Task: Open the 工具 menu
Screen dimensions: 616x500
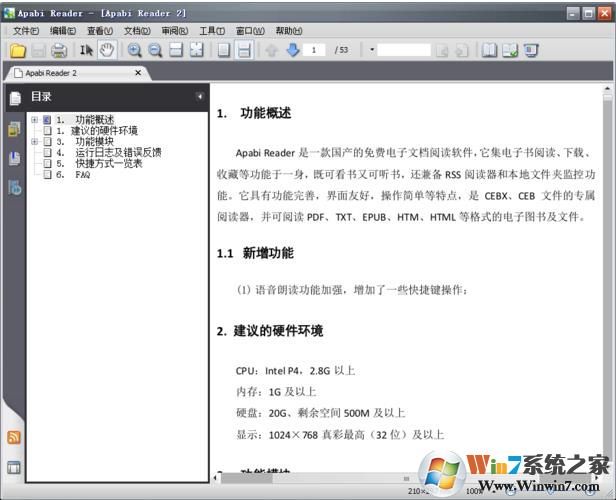Action: click(212, 31)
